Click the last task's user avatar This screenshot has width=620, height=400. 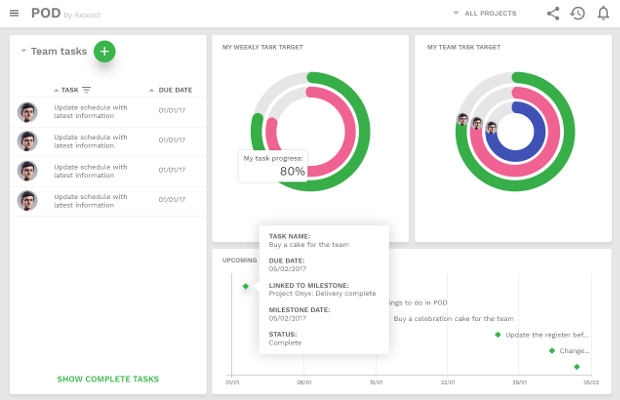point(27,199)
